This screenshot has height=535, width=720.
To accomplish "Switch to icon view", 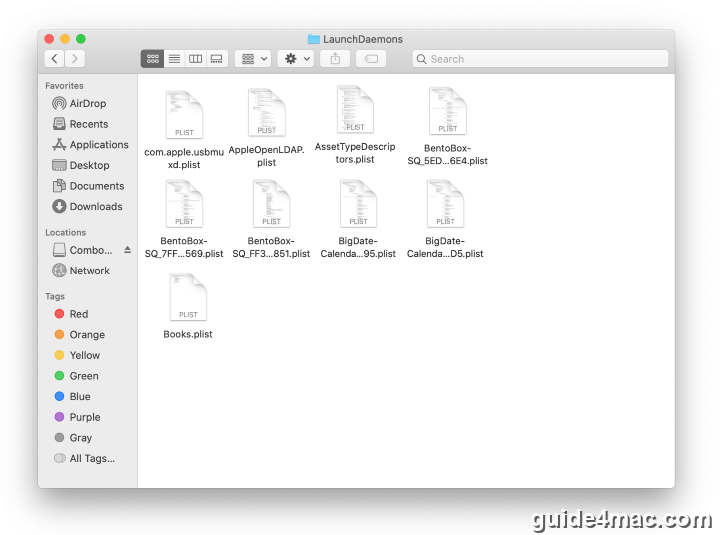I will (x=152, y=59).
